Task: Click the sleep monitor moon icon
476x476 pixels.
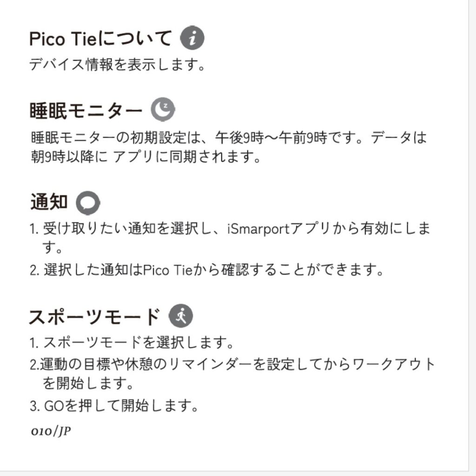Action: tap(163, 109)
